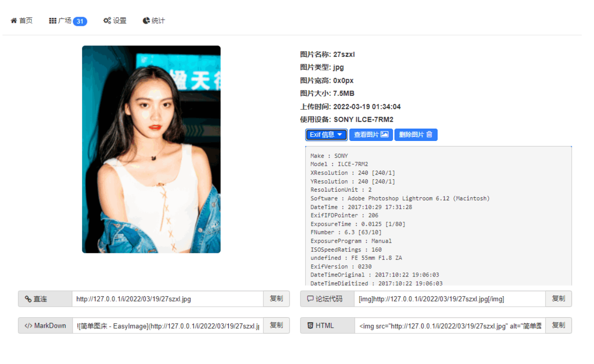Copy the 直连 direct link

pos(276,299)
